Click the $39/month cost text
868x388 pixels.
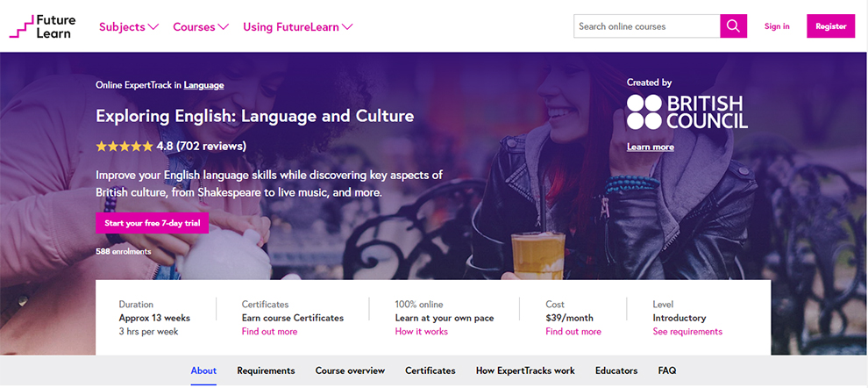(x=569, y=318)
